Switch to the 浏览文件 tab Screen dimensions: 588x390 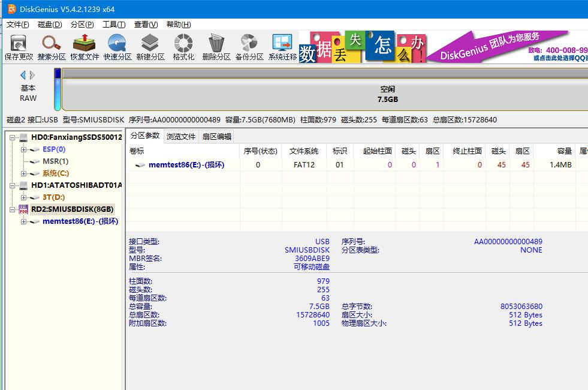tap(181, 137)
